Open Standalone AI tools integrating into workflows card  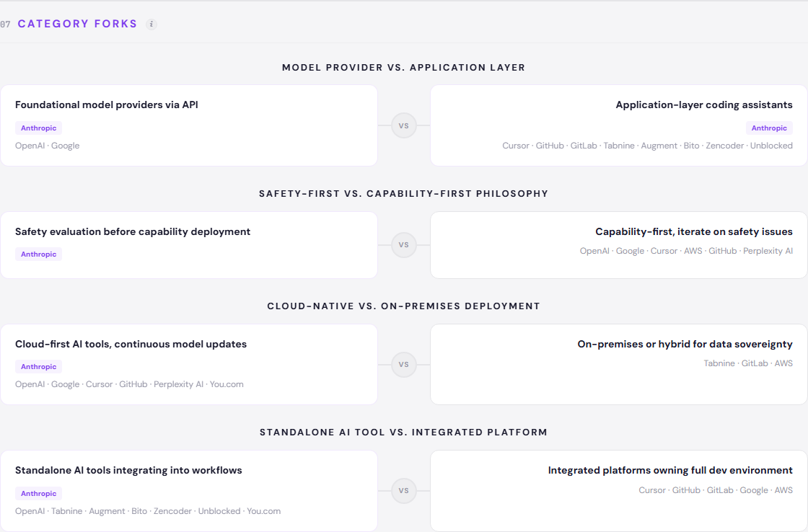coord(128,471)
